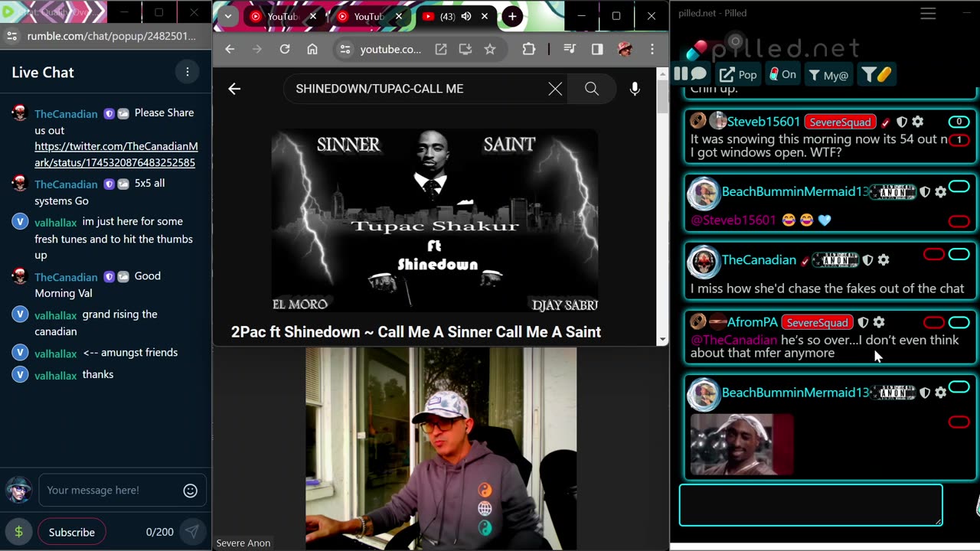Image resolution: width=980 pixels, height=551 pixels.
Task: Open gear on AfromPA's message
Action: (879, 322)
